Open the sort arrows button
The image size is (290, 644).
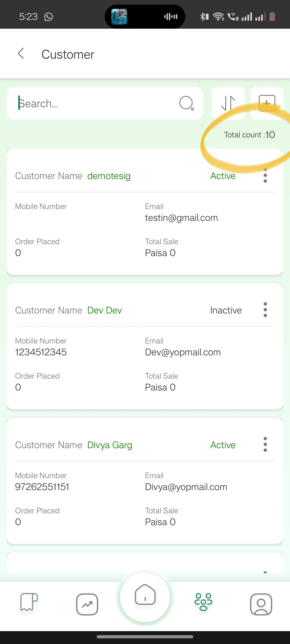[228, 103]
